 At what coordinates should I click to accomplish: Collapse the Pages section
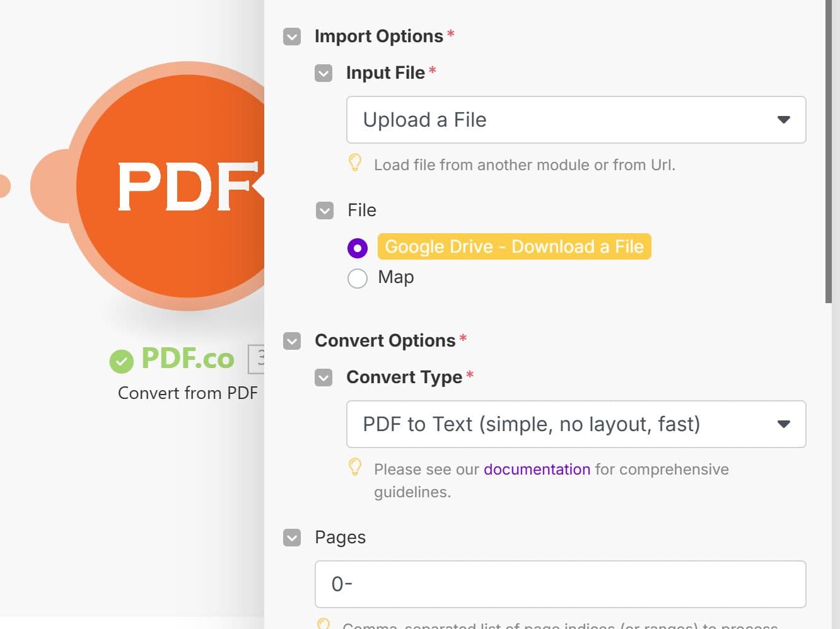pos(291,538)
